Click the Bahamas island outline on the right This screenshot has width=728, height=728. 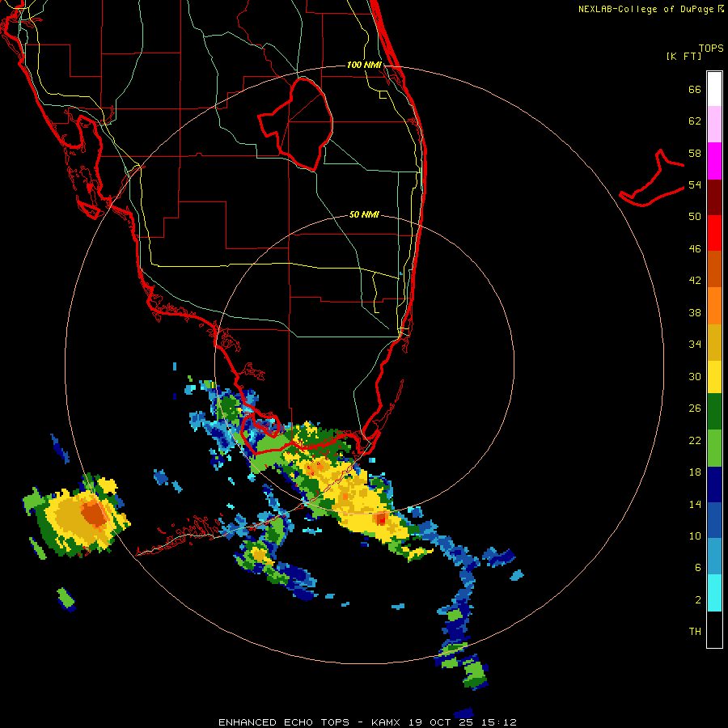coord(652,178)
